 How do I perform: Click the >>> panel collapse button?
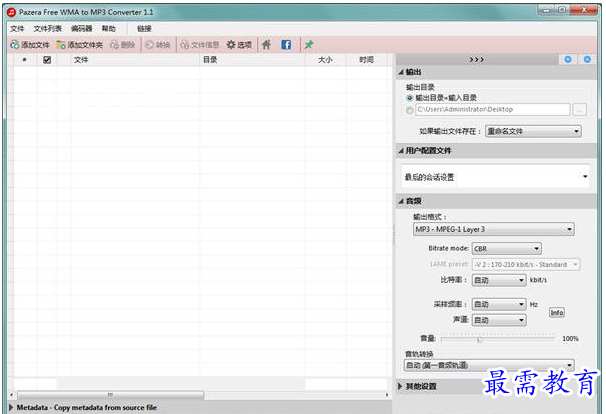pos(477,60)
